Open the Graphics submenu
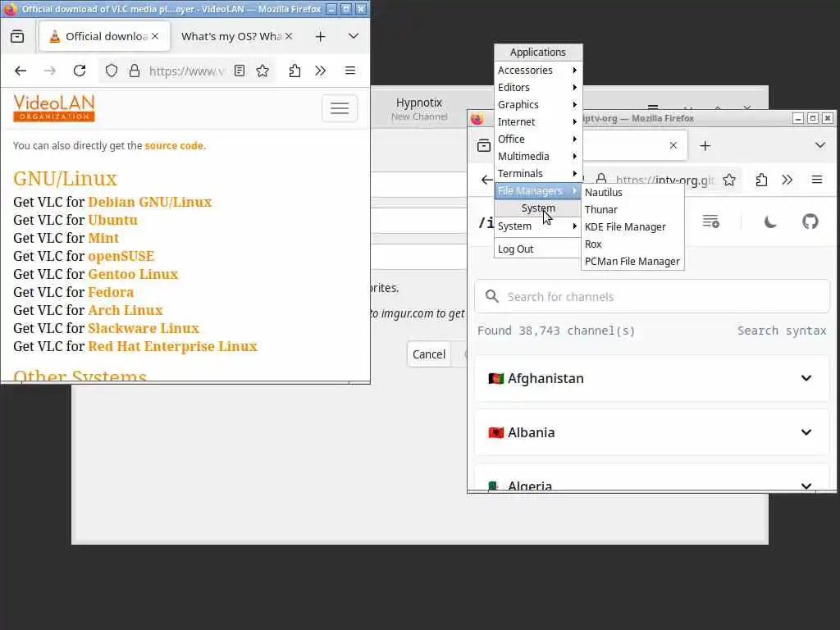The height and width of the screenshot is (630, 840). tap(538, 104)
